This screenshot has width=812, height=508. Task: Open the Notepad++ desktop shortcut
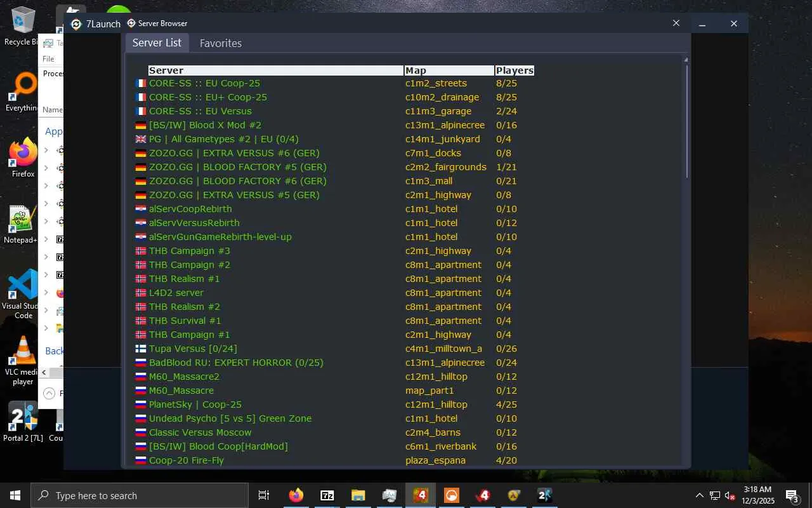22,224
